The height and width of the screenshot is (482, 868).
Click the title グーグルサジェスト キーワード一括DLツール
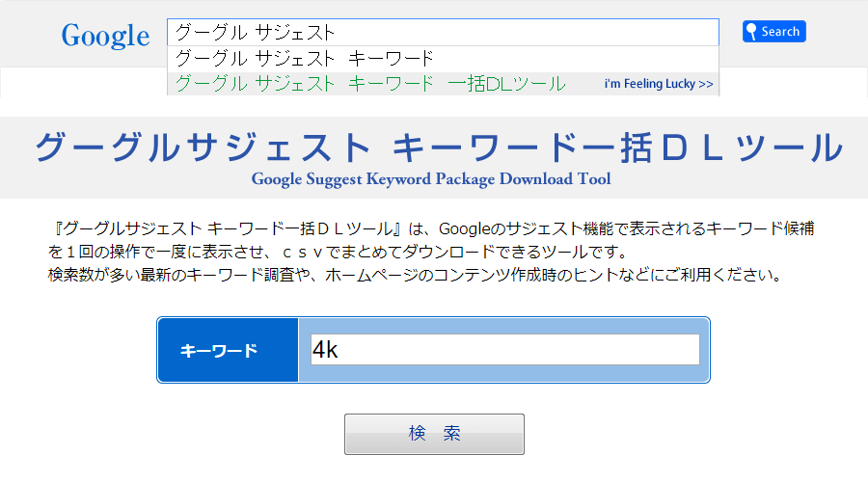pos(439,147)
